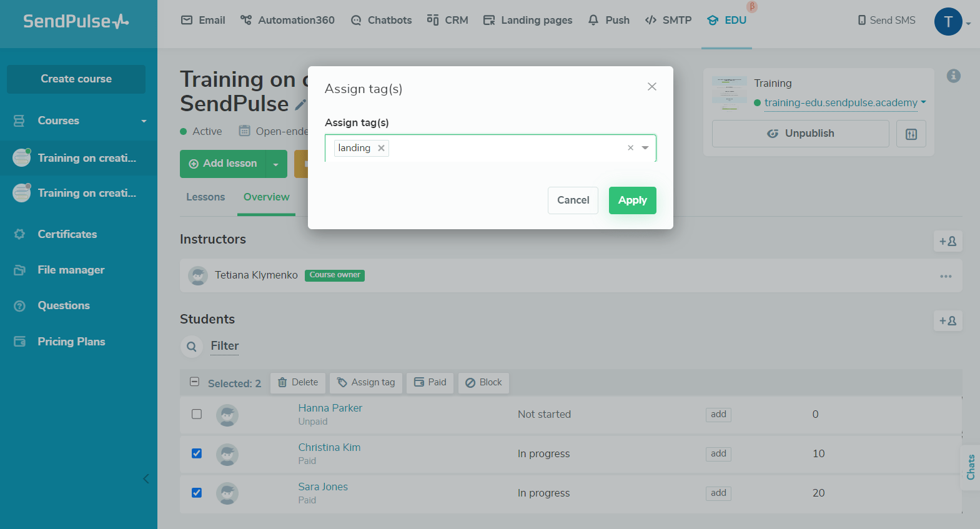Deselect all students via Selected checkbox
The width and height of the screenshot is (980, 529).
click(x=194, y=382)
